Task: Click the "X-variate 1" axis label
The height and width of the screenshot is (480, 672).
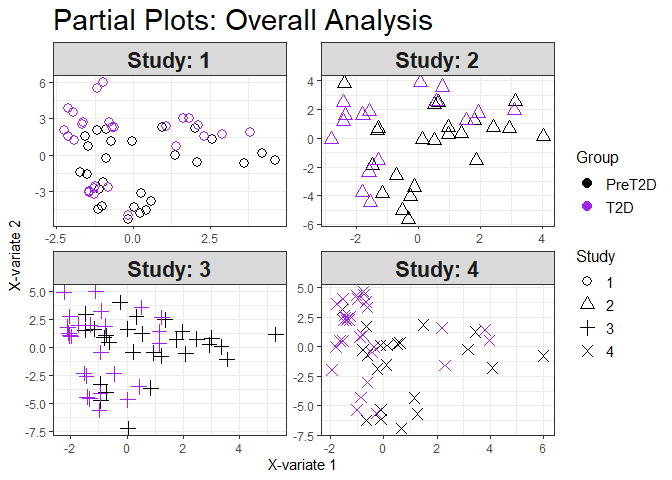Action: coord(302,465)
